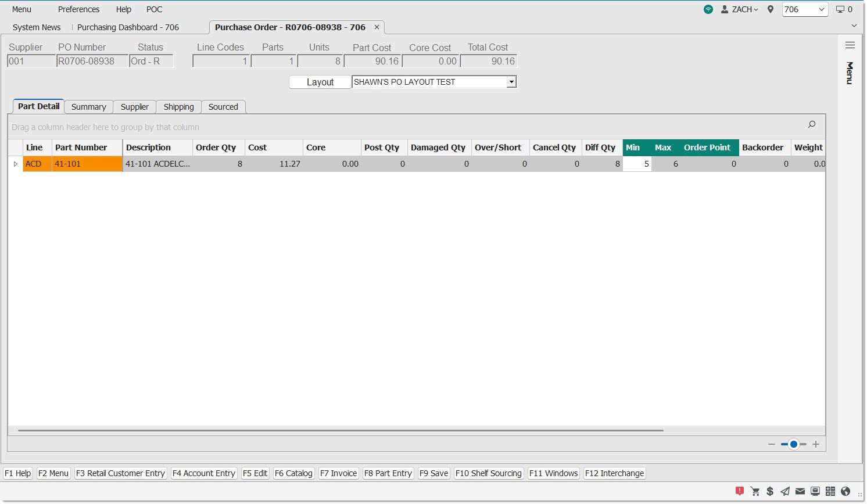Click the globe icon in status bar
867x504 pixels.
[x=845, y=491]
